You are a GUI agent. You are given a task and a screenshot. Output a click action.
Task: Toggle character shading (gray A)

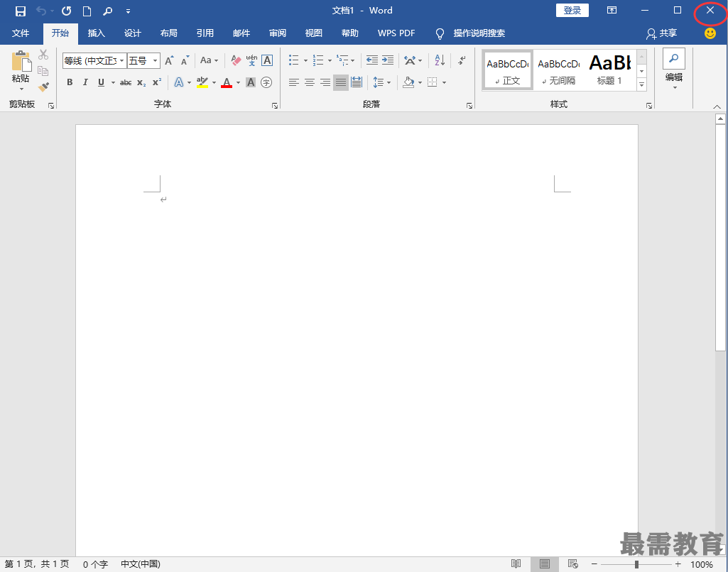pos(251,82)
